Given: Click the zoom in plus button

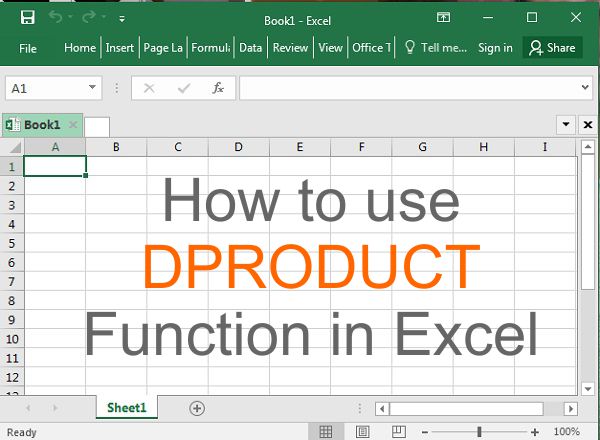Looking at the screenshot, I should (535, 432).
